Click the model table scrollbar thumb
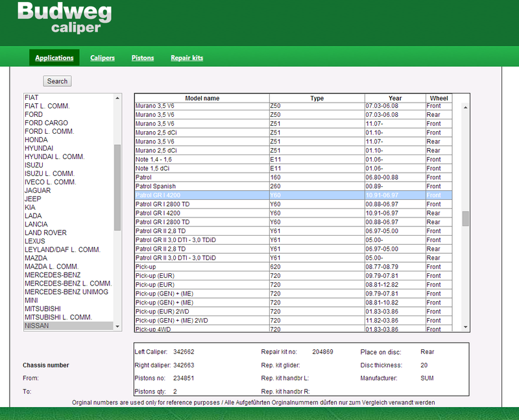Image resolution: width=519 pixels, height=420 pixels. pos(465,219)
